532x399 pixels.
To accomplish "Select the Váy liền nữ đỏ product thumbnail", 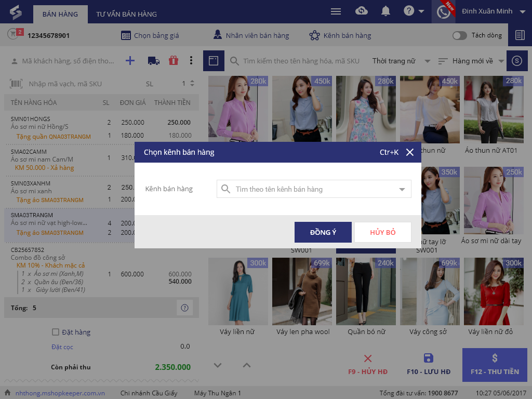I will click(490, 296).
